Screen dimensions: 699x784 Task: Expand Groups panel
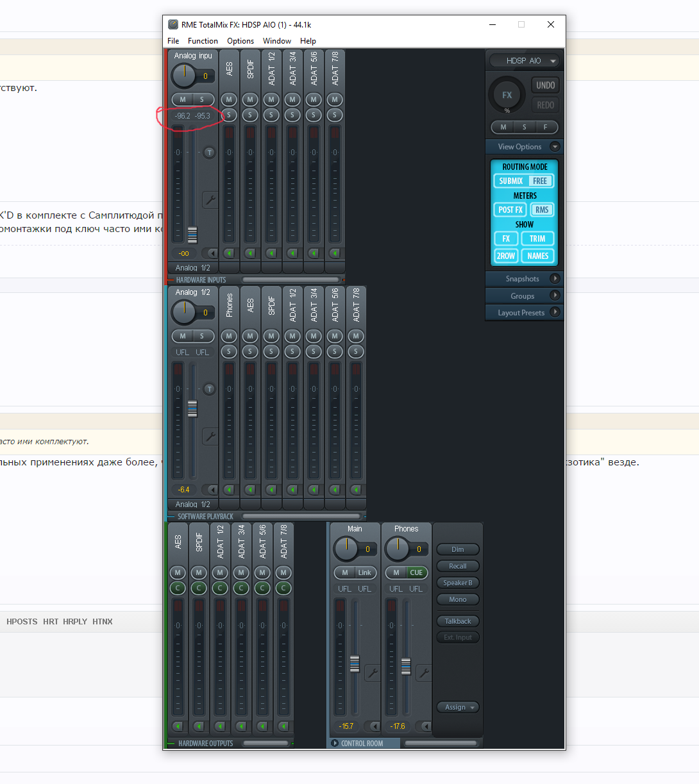(555, 296)
